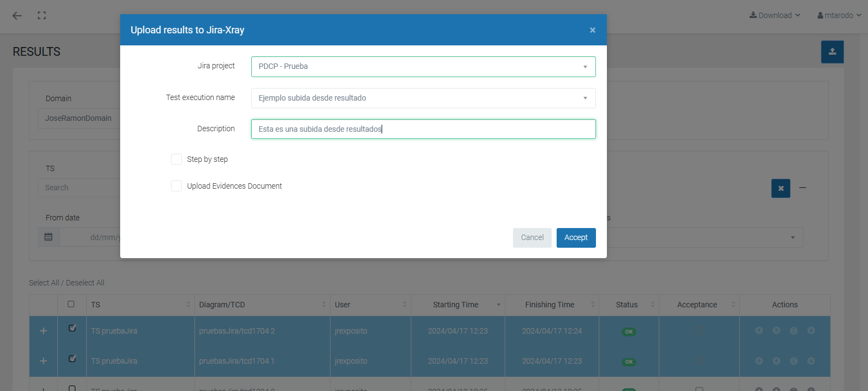Expand first result row with plus icon
This screenshot has width=868, height=391.
44,331
